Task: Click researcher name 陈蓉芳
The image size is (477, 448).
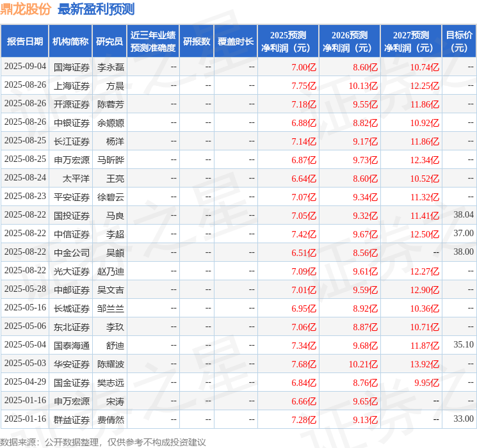Action: point(111,104)
